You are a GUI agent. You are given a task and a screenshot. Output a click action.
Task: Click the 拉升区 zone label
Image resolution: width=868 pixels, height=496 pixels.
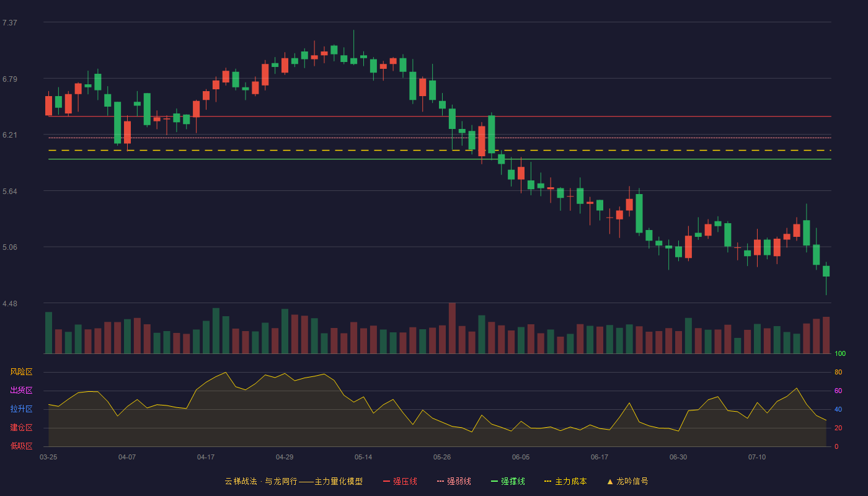tap(21, 409)
